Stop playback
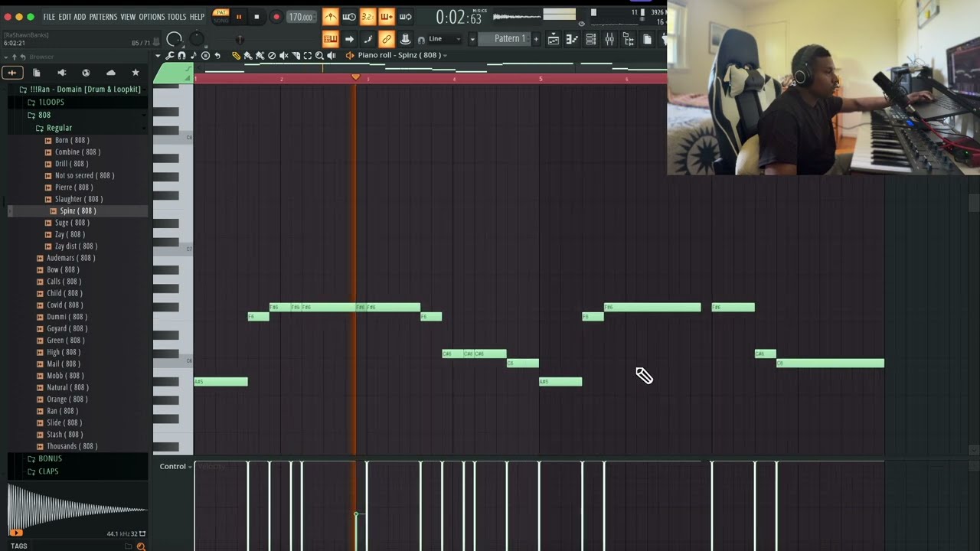This screenshot has width=980, height=551. pos(256,17)
